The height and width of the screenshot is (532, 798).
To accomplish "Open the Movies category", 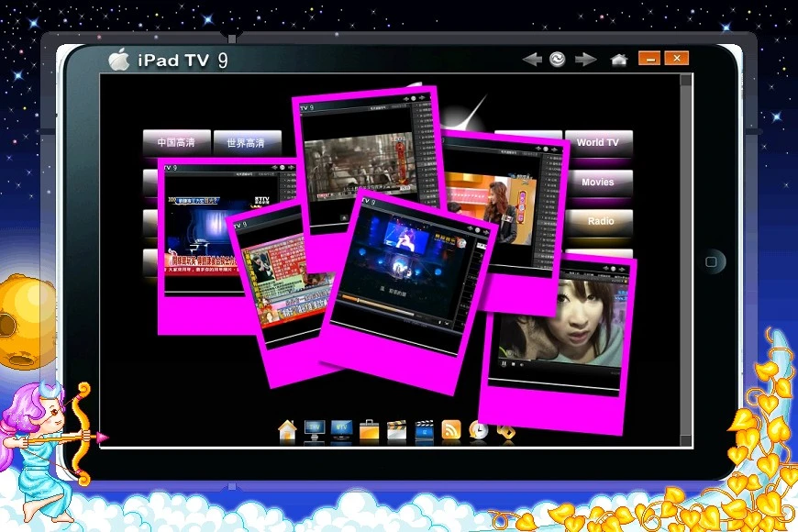I will pyautogui.click(x=598, y=183).
